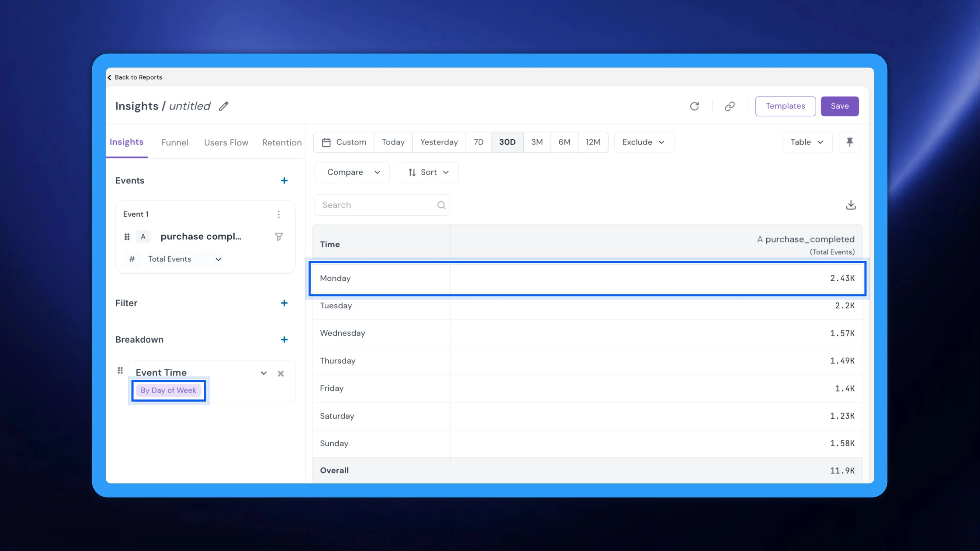Select the 3M range
The image size is (980, 551).
(x=537, y=142)
